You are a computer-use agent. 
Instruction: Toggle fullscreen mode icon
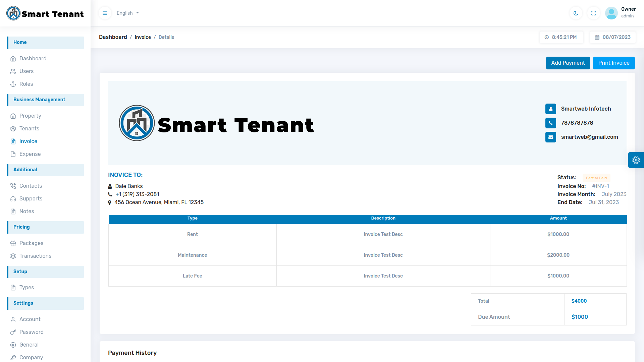click(594, 13)
